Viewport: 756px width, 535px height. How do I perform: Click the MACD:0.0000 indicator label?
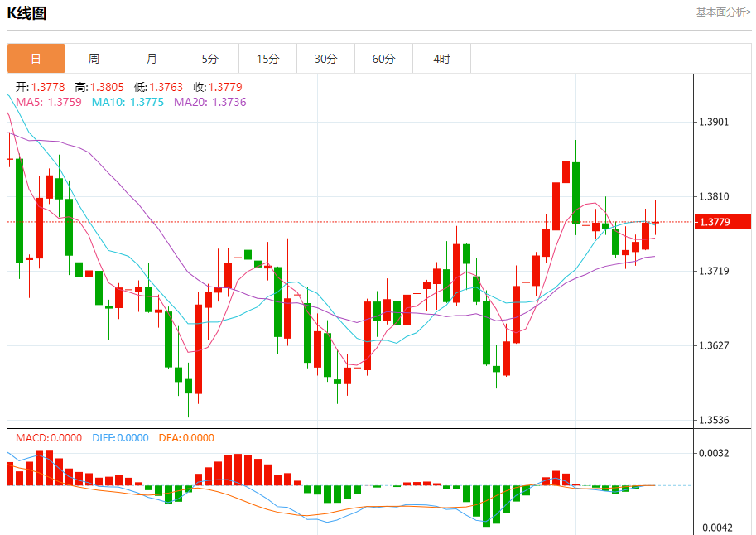click(x=49, y=437)
